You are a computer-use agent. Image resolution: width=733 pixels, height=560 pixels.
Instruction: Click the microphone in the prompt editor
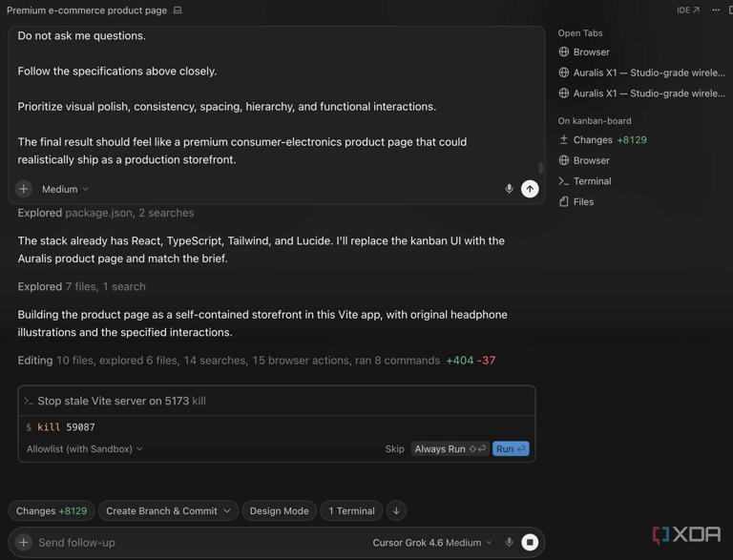point(509,189)
